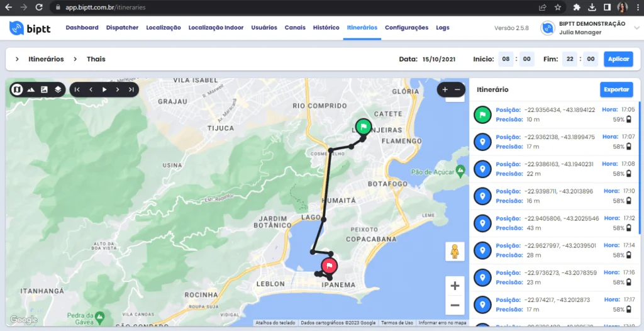Image resolution: width=644 pixels, height=331 pixels.
Task: Click the browser address bar URL
Action: (105, 8)
